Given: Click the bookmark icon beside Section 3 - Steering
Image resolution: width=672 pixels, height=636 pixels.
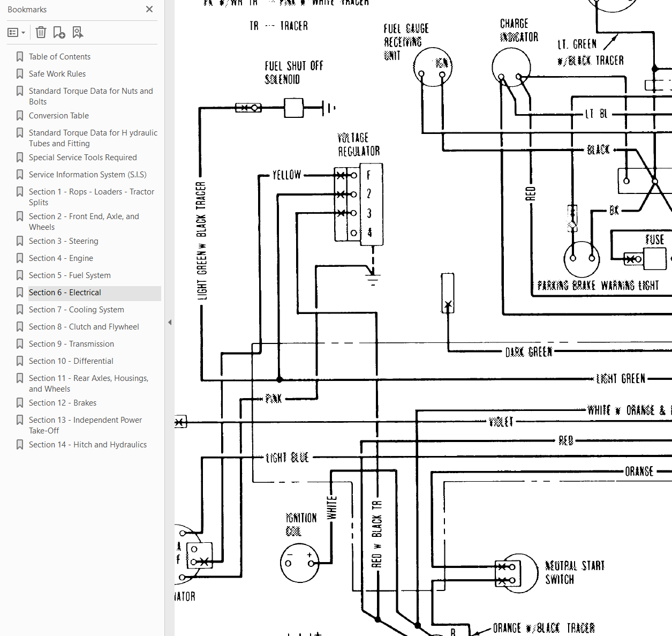Looking at the screenshot, I should [20, 241].
